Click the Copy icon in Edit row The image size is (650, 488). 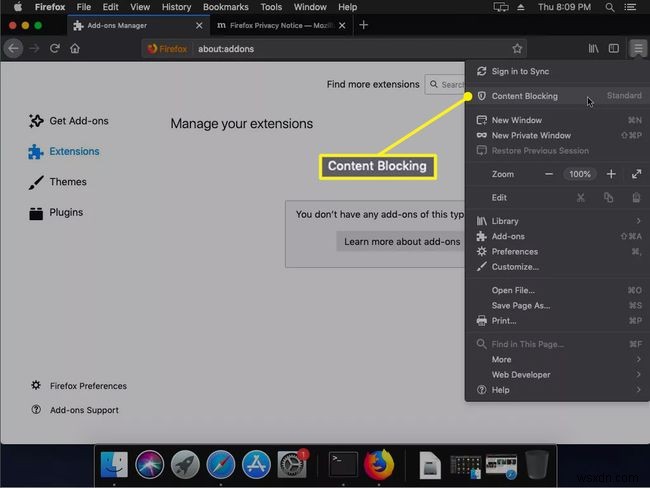(x=608, y=198)
